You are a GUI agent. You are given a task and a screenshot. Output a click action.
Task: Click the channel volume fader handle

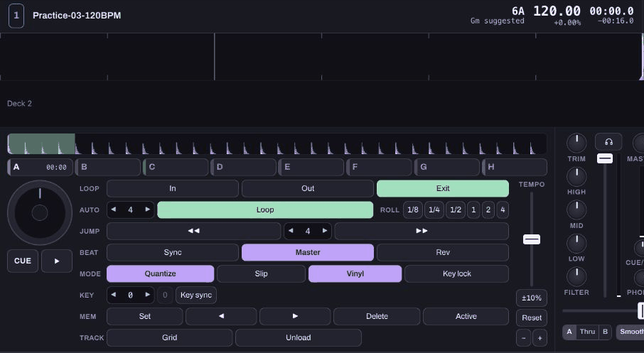point(605,158)
